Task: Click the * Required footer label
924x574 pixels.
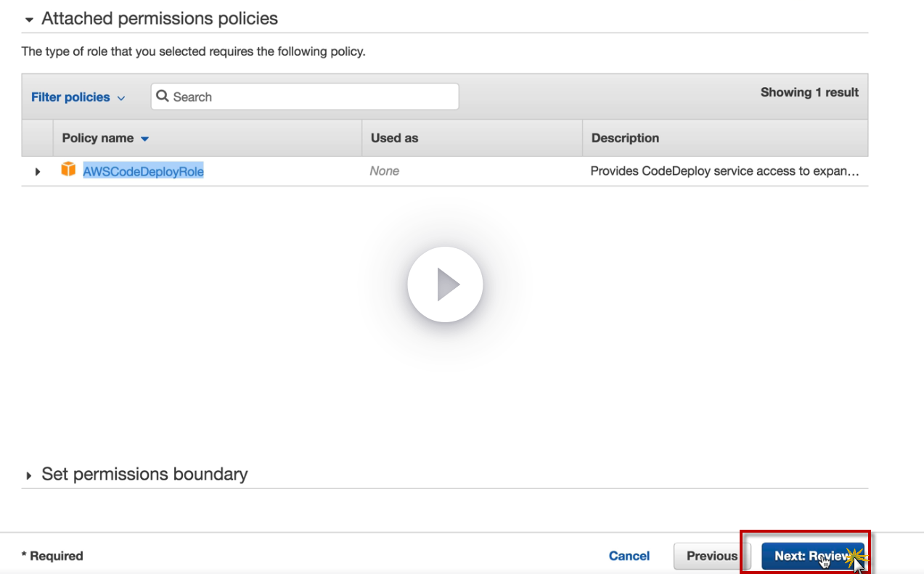Action: click(52, 556)
